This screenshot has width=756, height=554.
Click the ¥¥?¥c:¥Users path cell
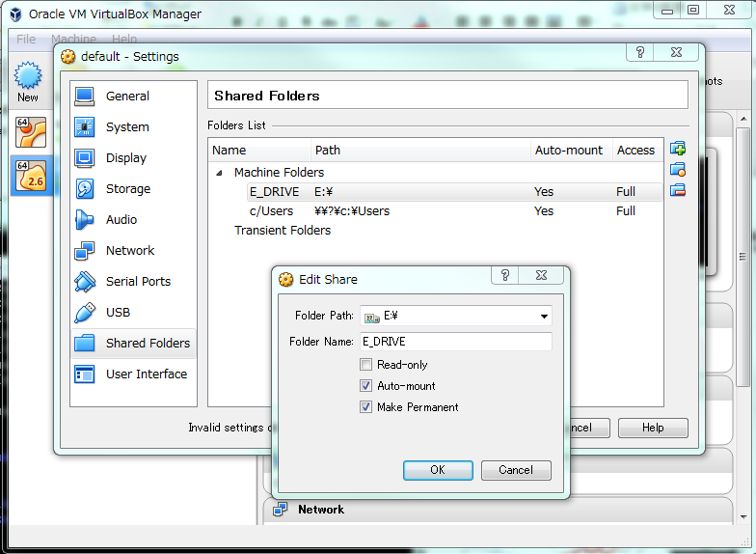[352, 210]
